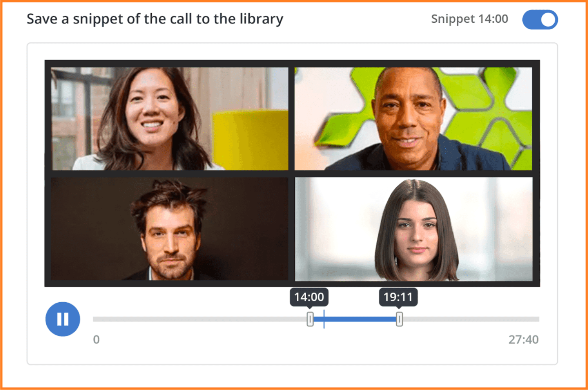
Task: Select the man with green background tile
Action: tap(413, 119)
